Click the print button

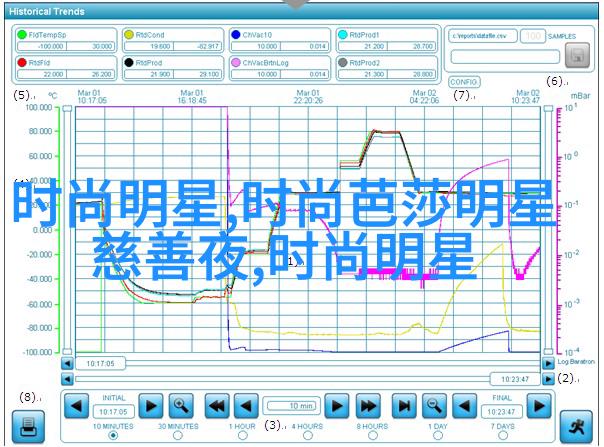click(28, 427)
